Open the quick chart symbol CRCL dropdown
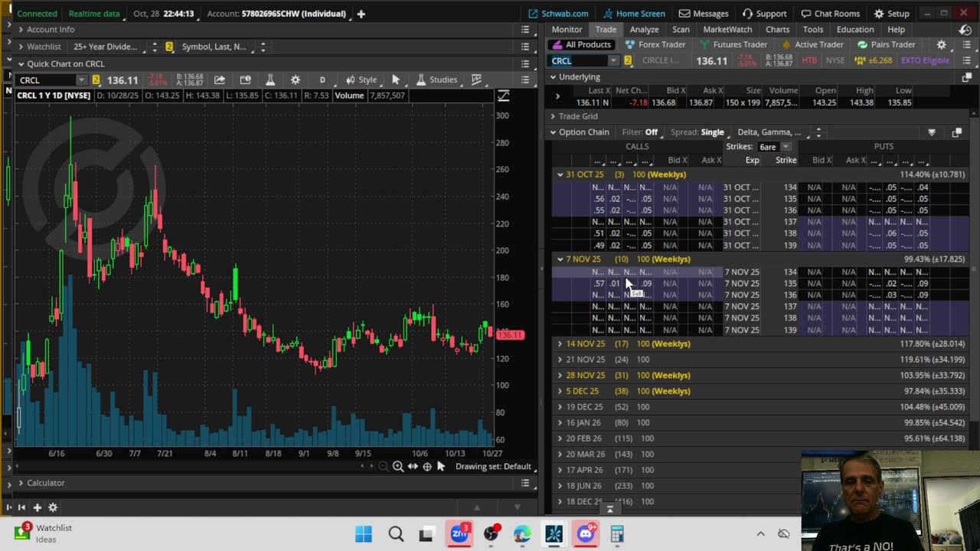 81,80
